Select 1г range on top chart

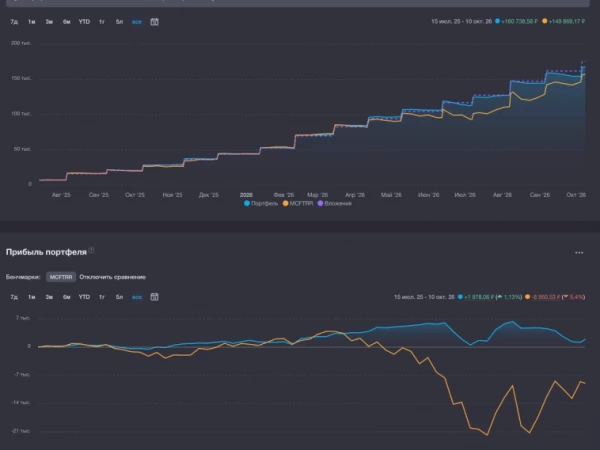tap(102, 22)
